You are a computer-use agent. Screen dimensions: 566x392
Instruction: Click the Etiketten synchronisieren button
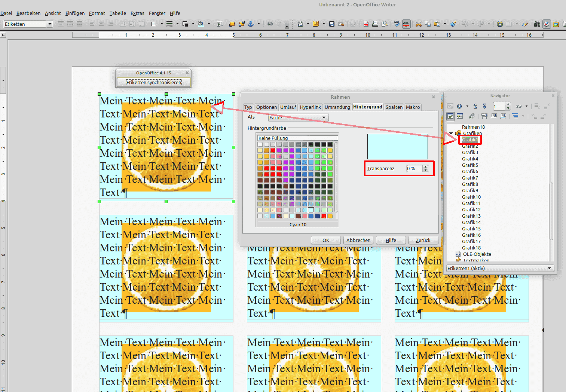[154, 82]
